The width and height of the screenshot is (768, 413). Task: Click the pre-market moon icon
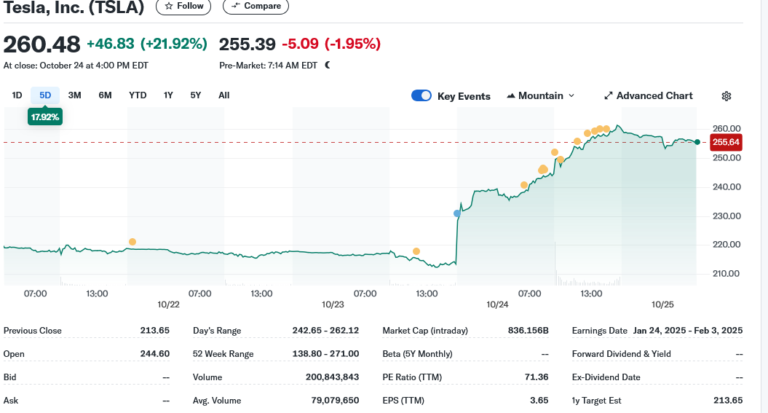click(x=327, y=65)
